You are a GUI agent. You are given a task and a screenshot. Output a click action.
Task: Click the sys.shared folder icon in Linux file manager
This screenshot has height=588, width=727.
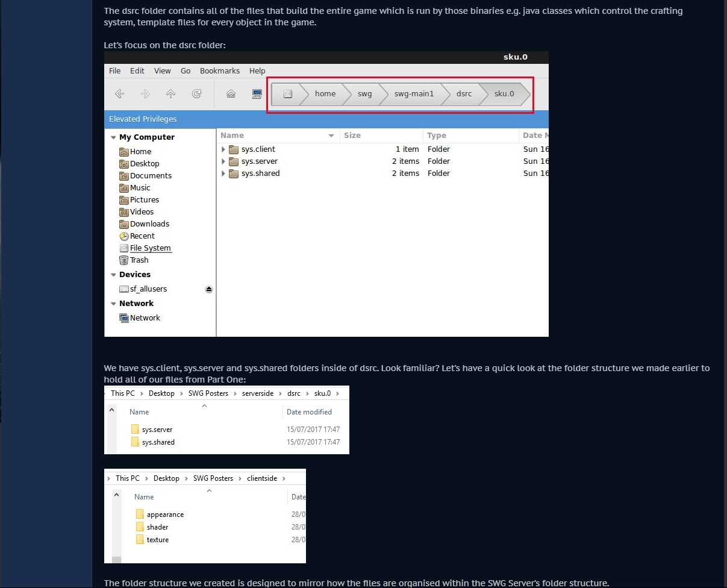tap(234, 174)
